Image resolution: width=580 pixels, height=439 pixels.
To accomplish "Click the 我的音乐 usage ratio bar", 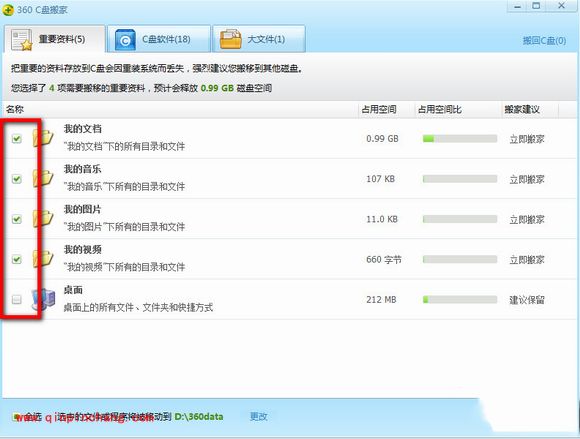I will (x=460, y=179).
